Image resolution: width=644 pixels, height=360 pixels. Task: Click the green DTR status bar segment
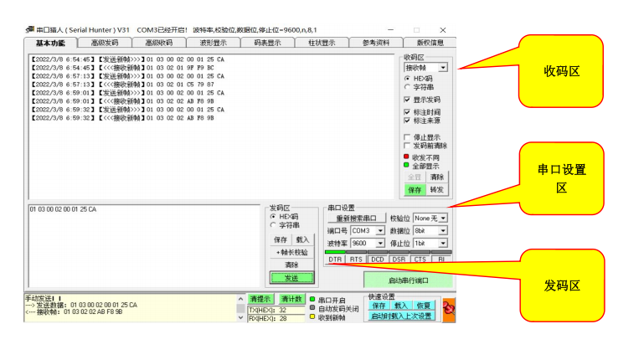point(335,252)
